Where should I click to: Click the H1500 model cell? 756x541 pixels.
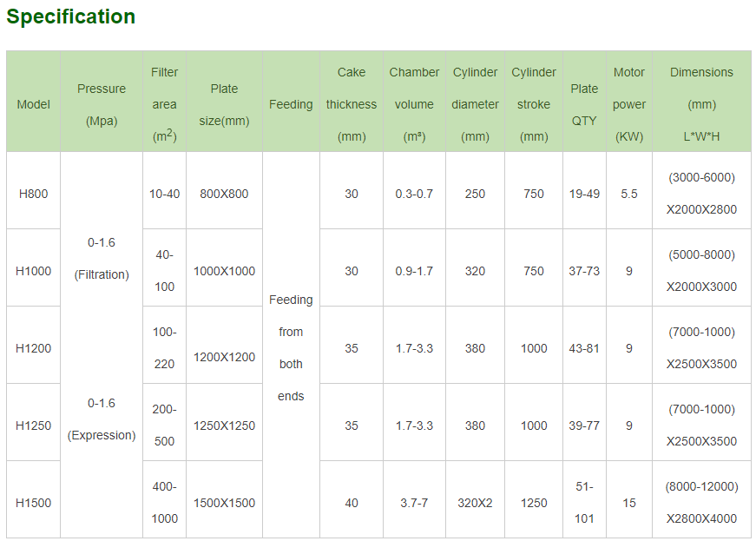[x=34, y=503]
